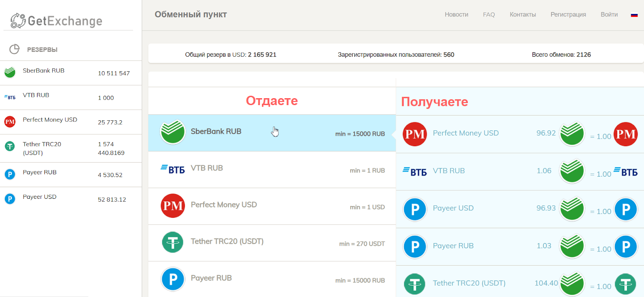Click the SberBank icon beside the 1.06 rate
This screenshot has width=644, height=297.
572,171
